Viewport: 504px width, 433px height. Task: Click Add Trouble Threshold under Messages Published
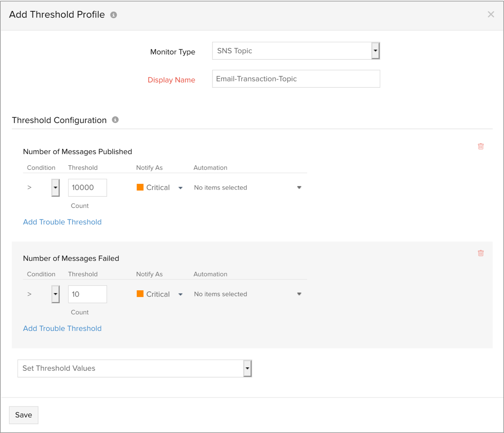pyautogui.click(x=62, y=222)
